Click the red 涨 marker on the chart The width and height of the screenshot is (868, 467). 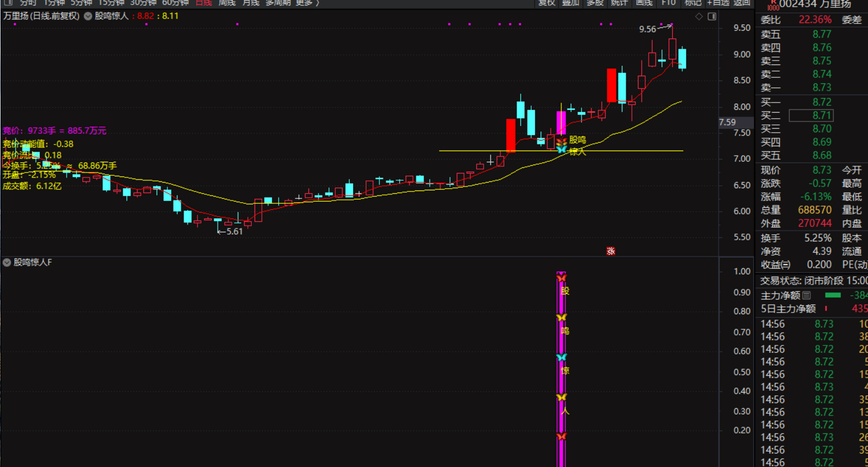coord(611,251)
